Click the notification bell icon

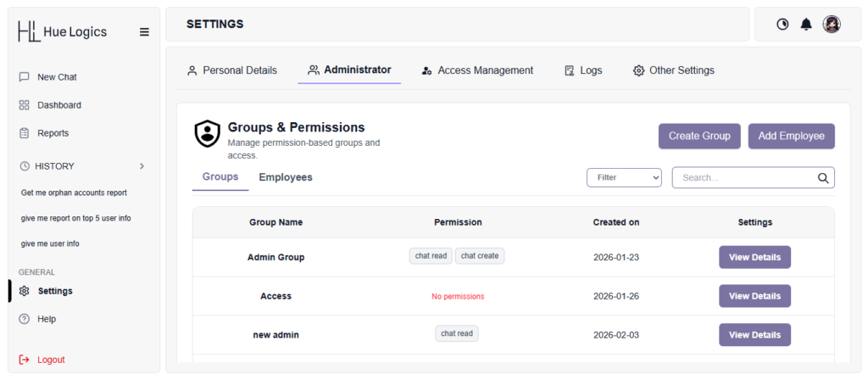coord(806,24)
